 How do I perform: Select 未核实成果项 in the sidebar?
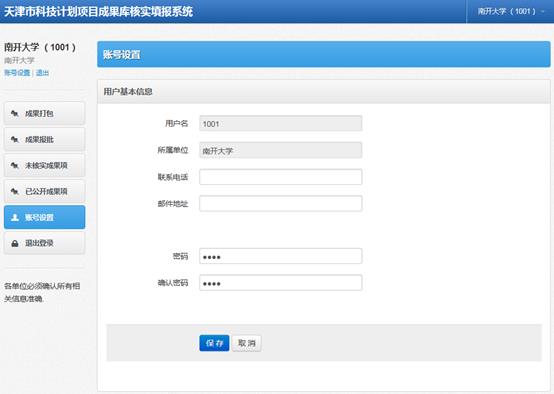pos(45,165)
